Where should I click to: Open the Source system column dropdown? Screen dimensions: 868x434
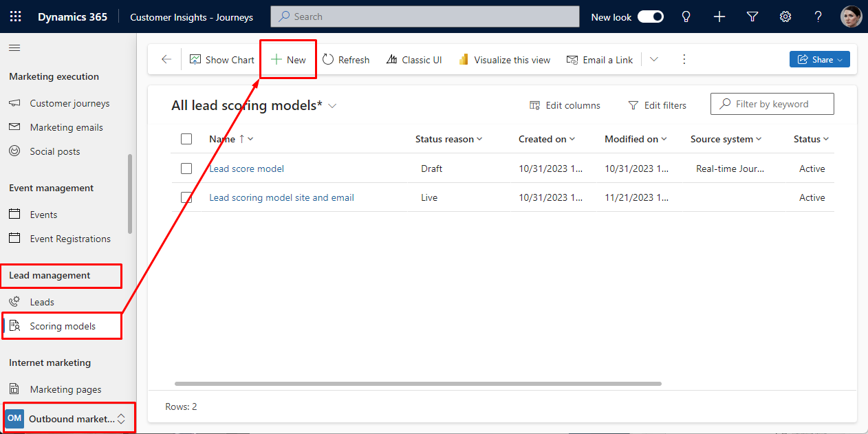[x=726, y=139]
